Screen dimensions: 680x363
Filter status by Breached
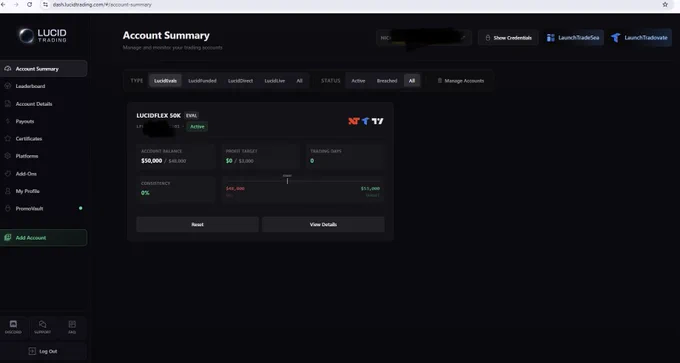(x=387, y=81)
